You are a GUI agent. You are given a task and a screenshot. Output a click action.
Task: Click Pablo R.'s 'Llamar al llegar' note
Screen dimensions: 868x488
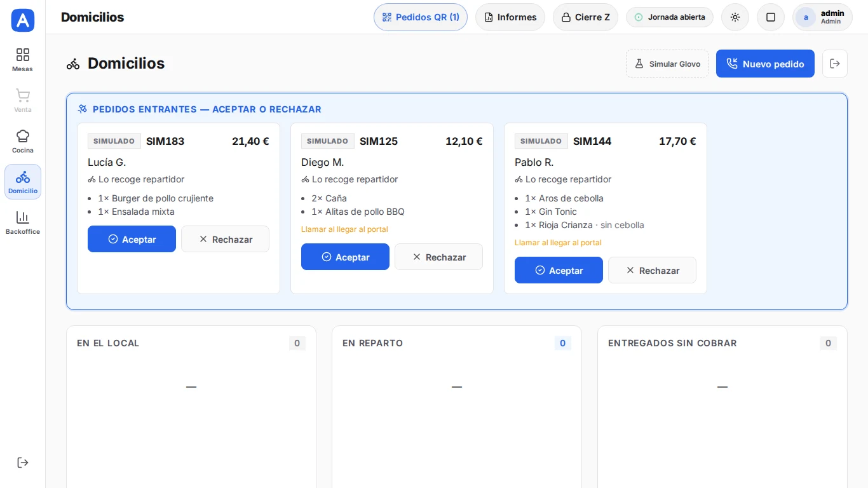click(558, 243)
